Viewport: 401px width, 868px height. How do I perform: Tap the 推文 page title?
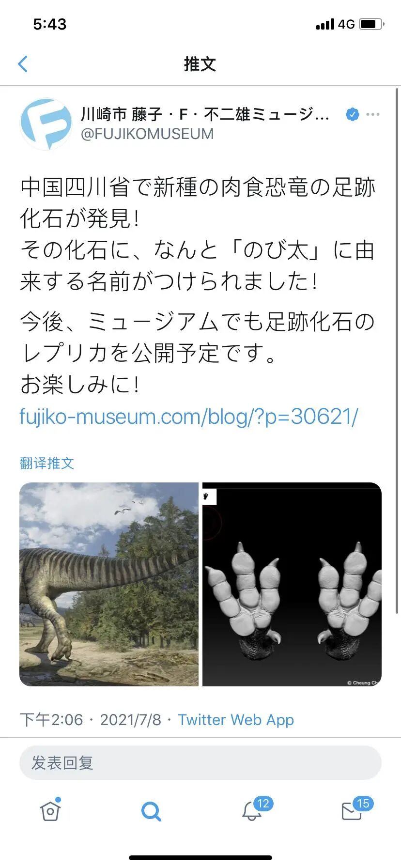pos(200,64)
